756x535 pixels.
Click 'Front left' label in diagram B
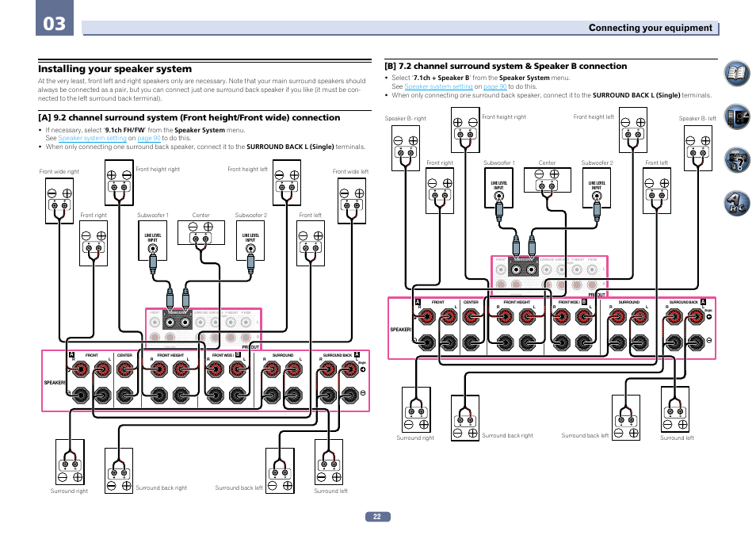(657, 163)
